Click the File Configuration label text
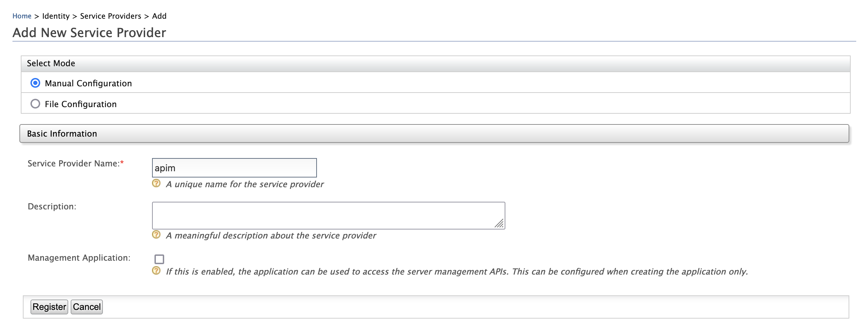 click(81, 104)
